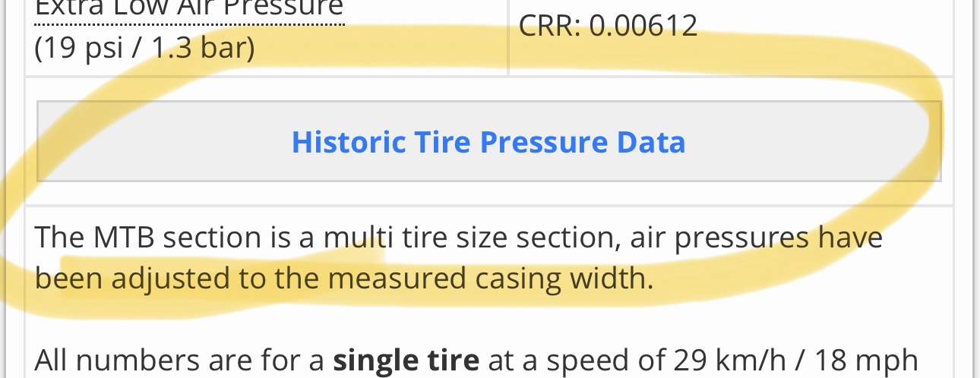The width and height of the screenshot is (980, 378).
Task: Select the CRR: 0.00612 table cell
Action: tap(608, 27)
